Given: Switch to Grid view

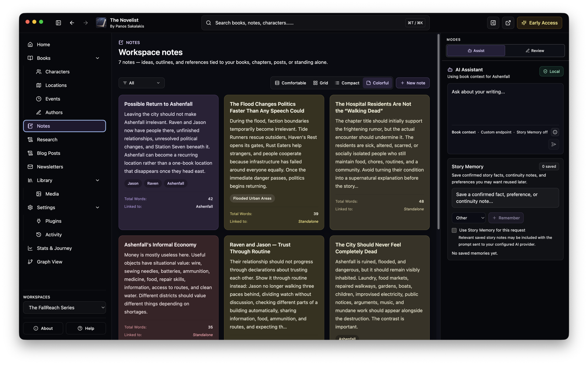Looking at the screenshot, I should [x=320, y=83].
